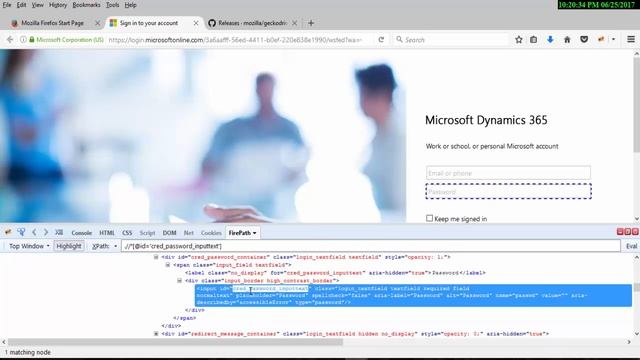
Task: Click the Eval button
Action: click(631, 246)
